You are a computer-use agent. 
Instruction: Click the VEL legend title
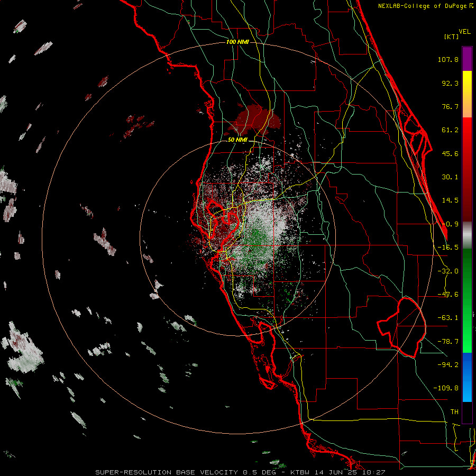coord(464,32)
